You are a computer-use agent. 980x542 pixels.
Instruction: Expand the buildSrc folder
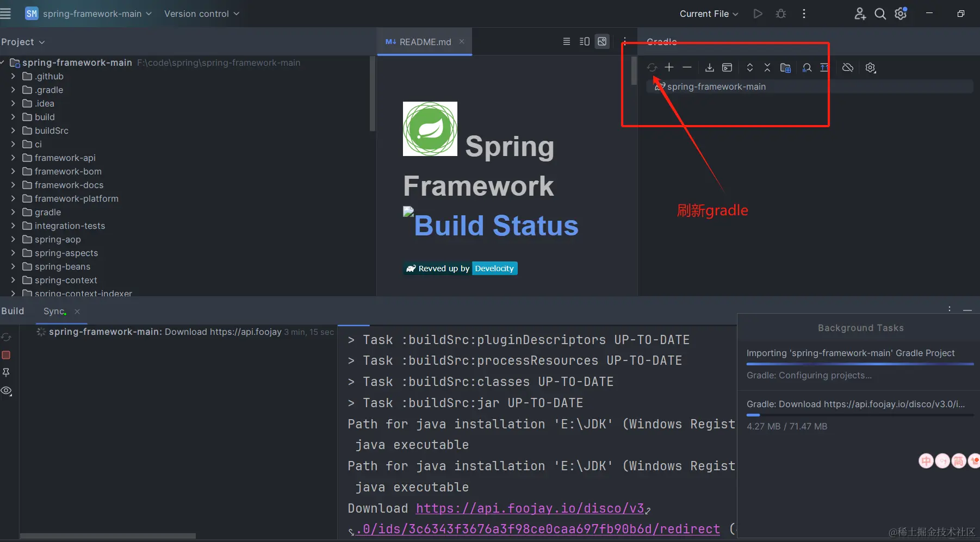pos(13,130)
